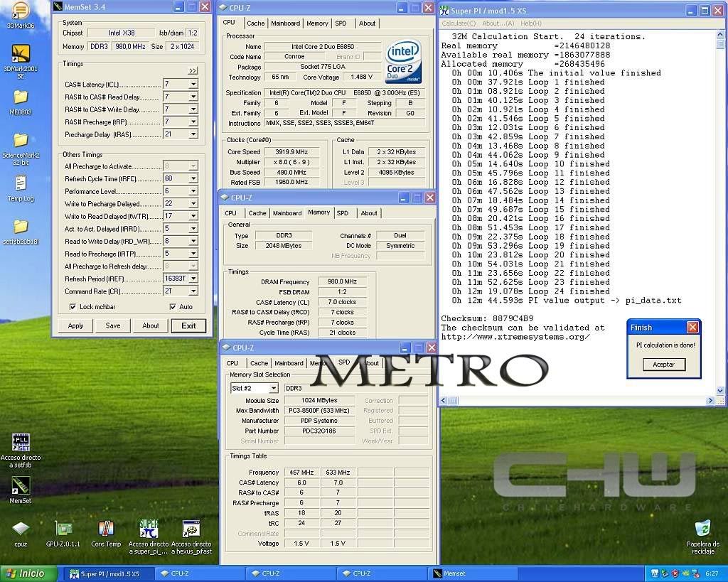Open the Calculate(C) menu in Super PI
Image resolution: width=728 pixels, height=582 pixels.
pyautogui.click(x=458, y=23)
